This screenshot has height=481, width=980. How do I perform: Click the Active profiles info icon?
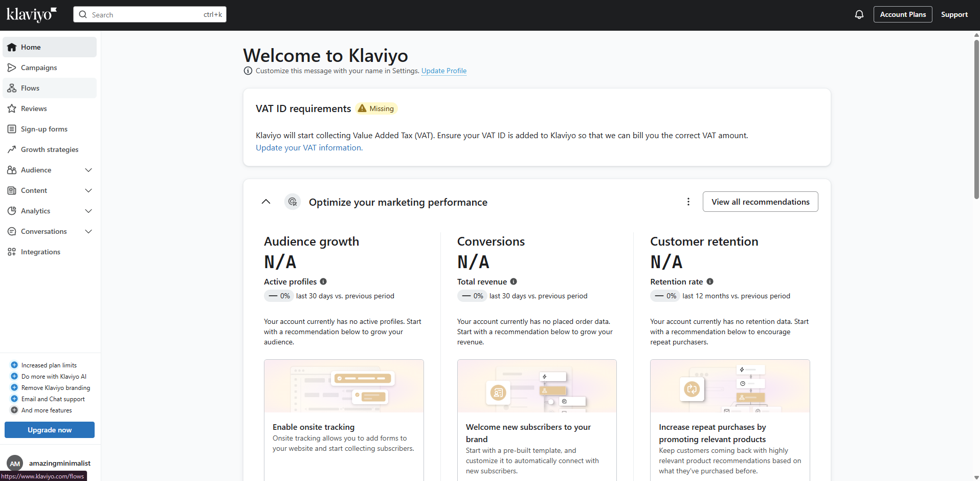[323, 281]
